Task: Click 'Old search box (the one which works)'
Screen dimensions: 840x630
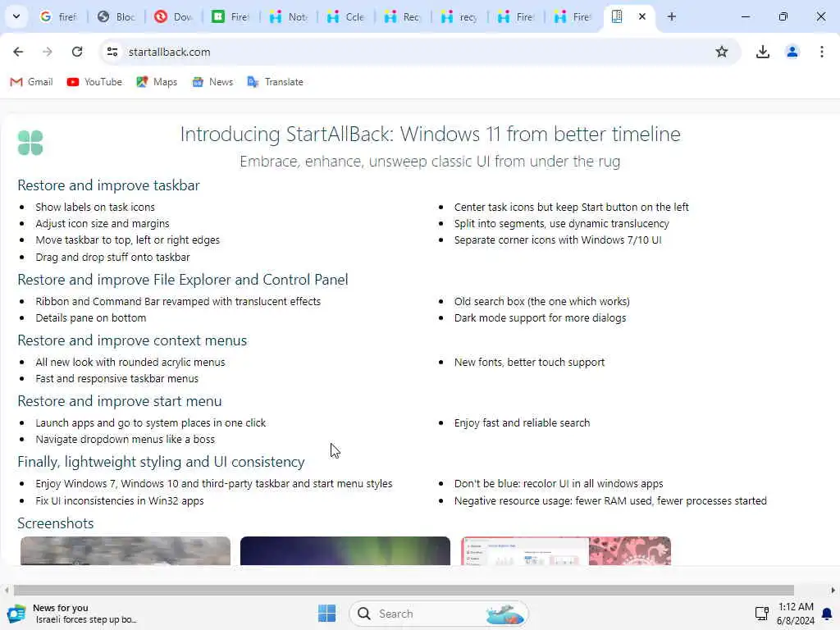Action: (541, 302)
